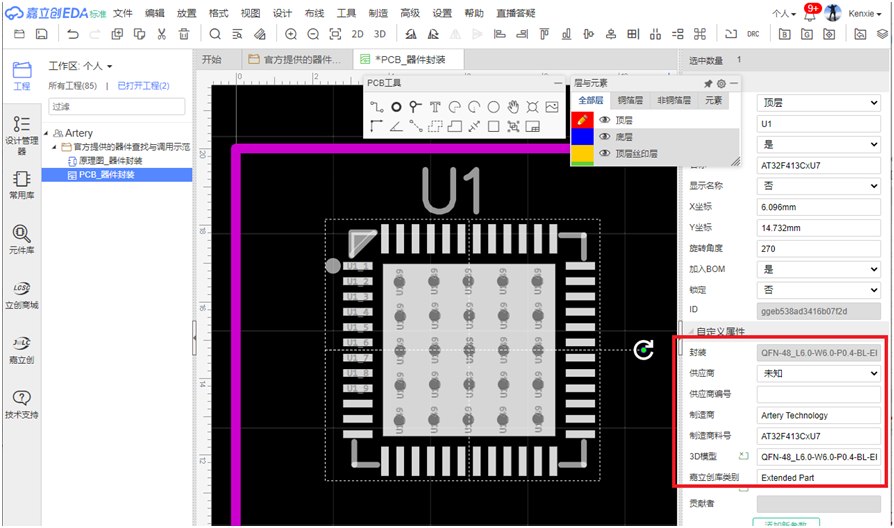Select 原理图_器件封装 in the project tree

point(110,161)
